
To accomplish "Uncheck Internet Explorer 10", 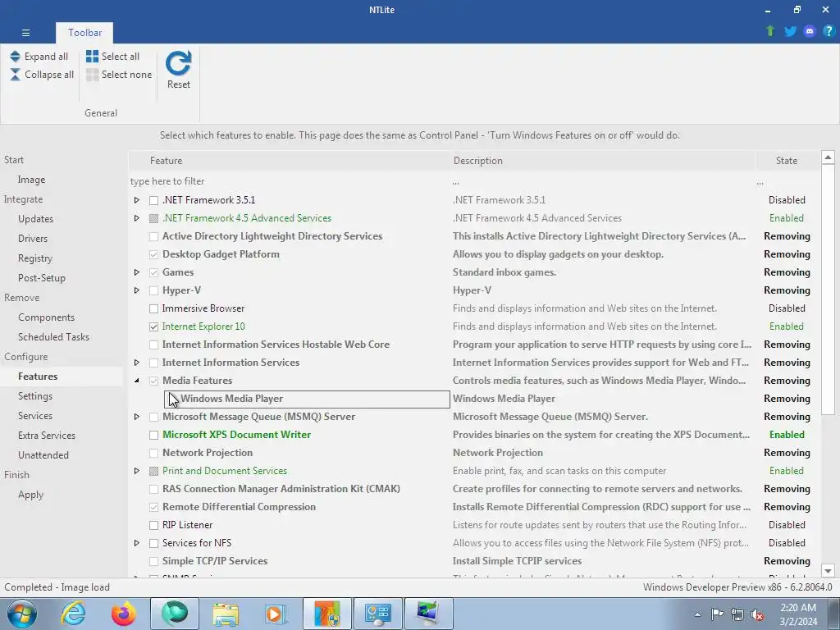I will (x=153, y=326).
